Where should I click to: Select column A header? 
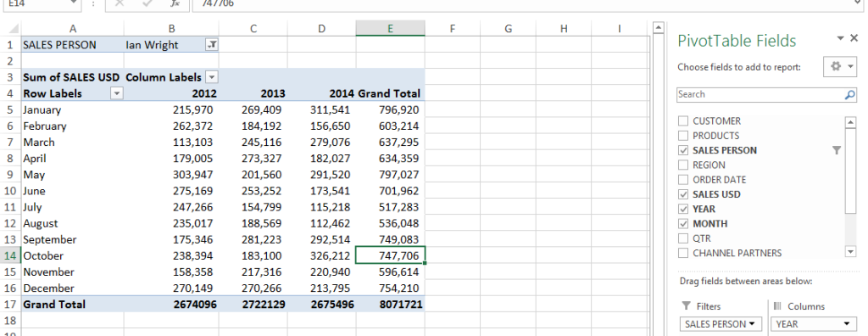(x=73, y=29)
